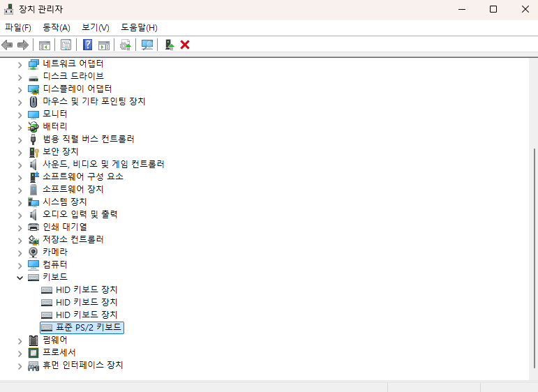Click the Forward arrow toolbar icon
Image resolution: width=538 pixels, height=392 pixels.
(22, 45)
